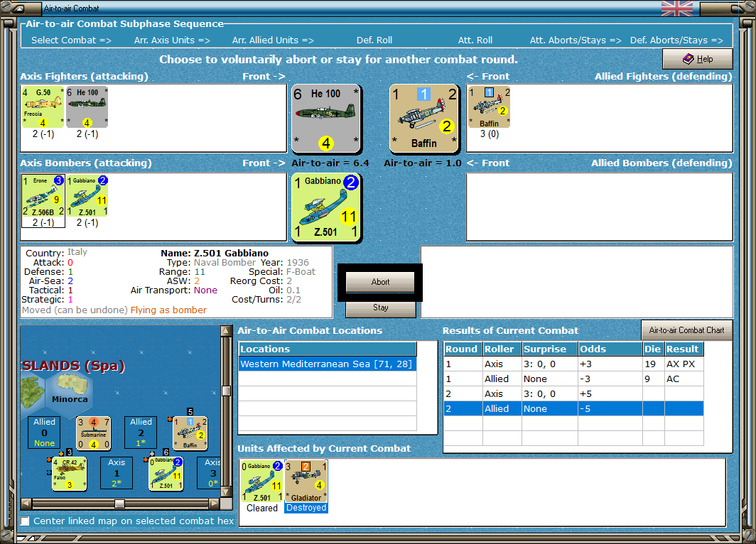Click the Def. Aborts/Stays subphase step
This screenshot has height=544, width=756.
coord(676,40)
